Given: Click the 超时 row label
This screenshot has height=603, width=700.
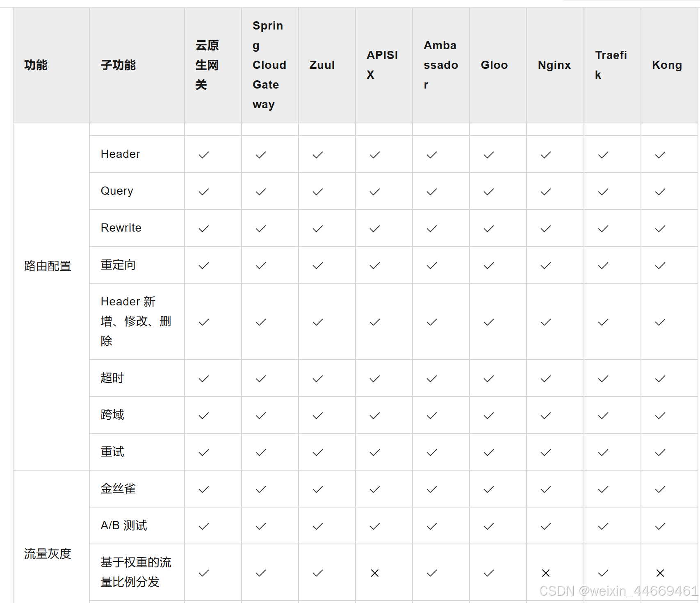Looking at the screenshot, I should pos(112,378).
